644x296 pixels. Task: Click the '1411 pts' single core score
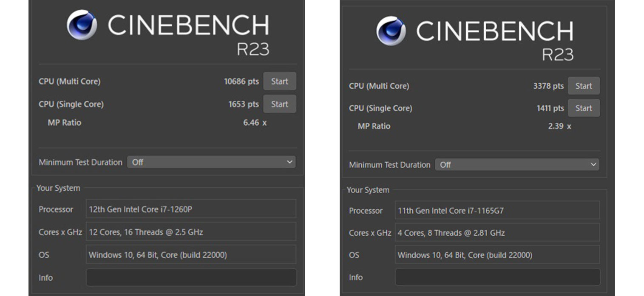pos(550,108)
